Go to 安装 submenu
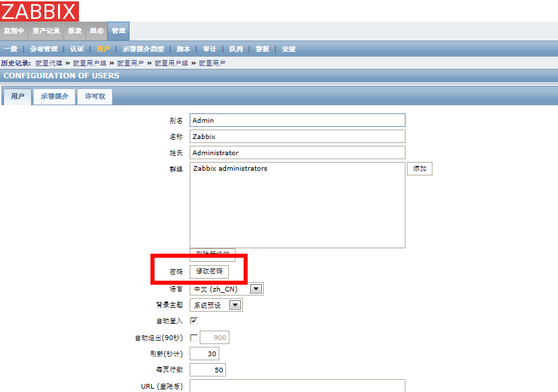This screenshot has width=558, height=392. tap(289, 49)
